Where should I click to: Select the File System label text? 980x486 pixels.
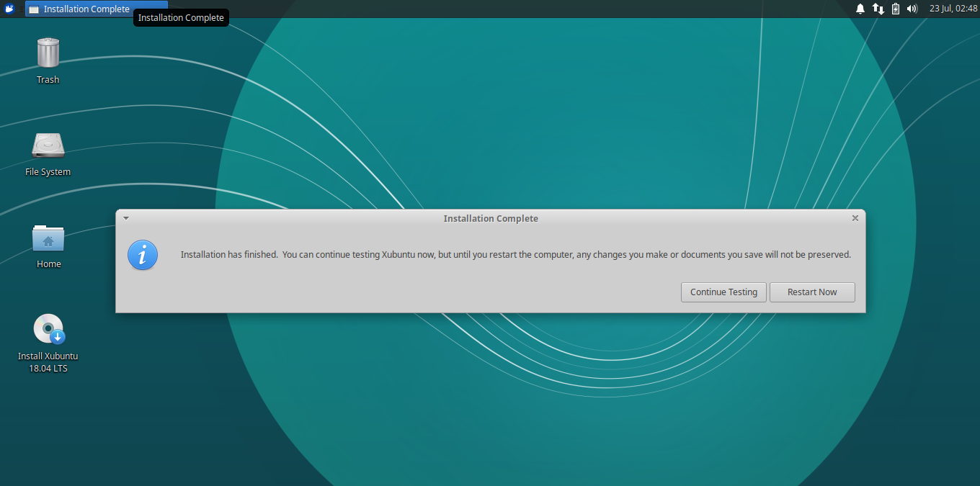tap(48, 172)
